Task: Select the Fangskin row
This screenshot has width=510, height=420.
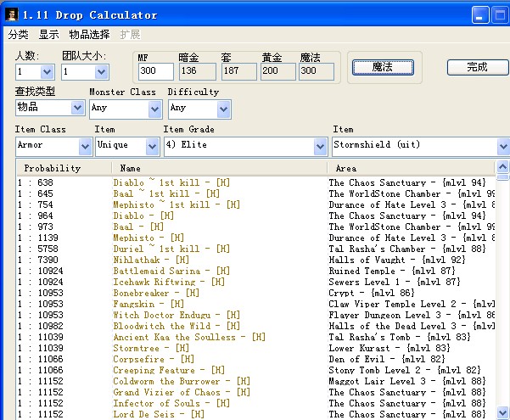Action: click(x=255, y=305)
